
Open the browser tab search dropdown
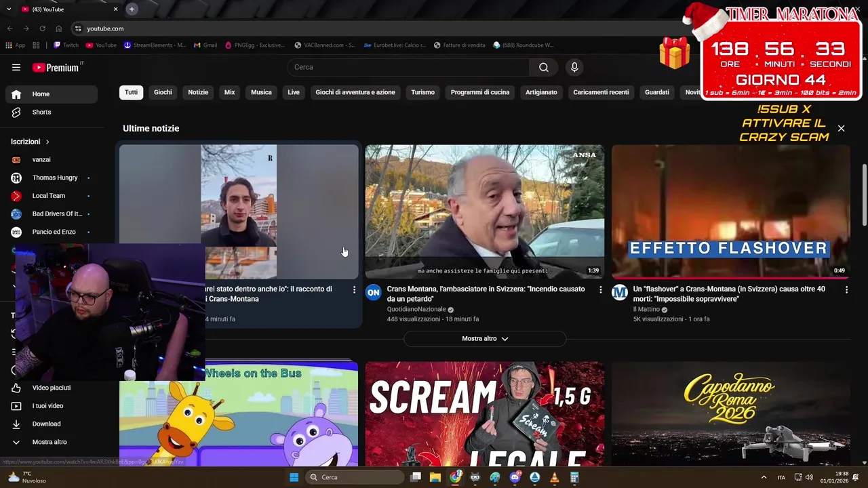coord(9,9)
